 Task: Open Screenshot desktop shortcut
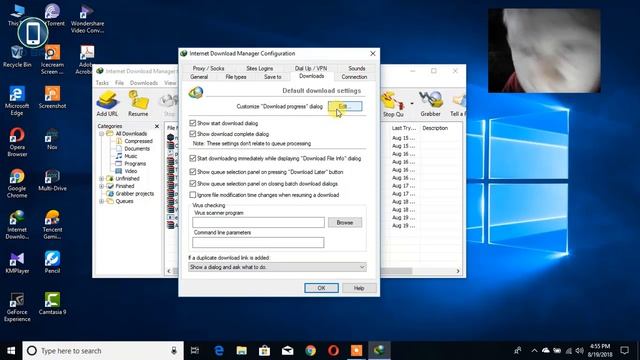pos(52,97)
